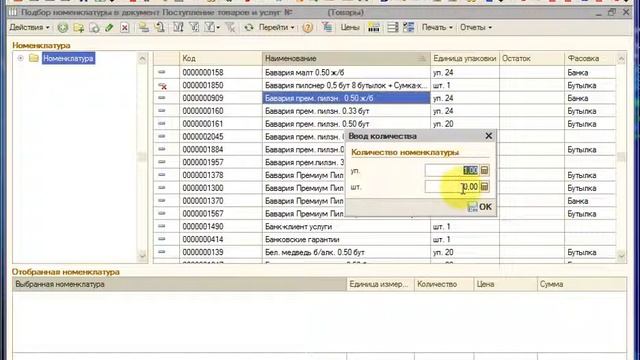Image resolution: width=640 pixels, height=360 pixels.
Task: Open help with the question mark icon
Action: click(308, 28)
